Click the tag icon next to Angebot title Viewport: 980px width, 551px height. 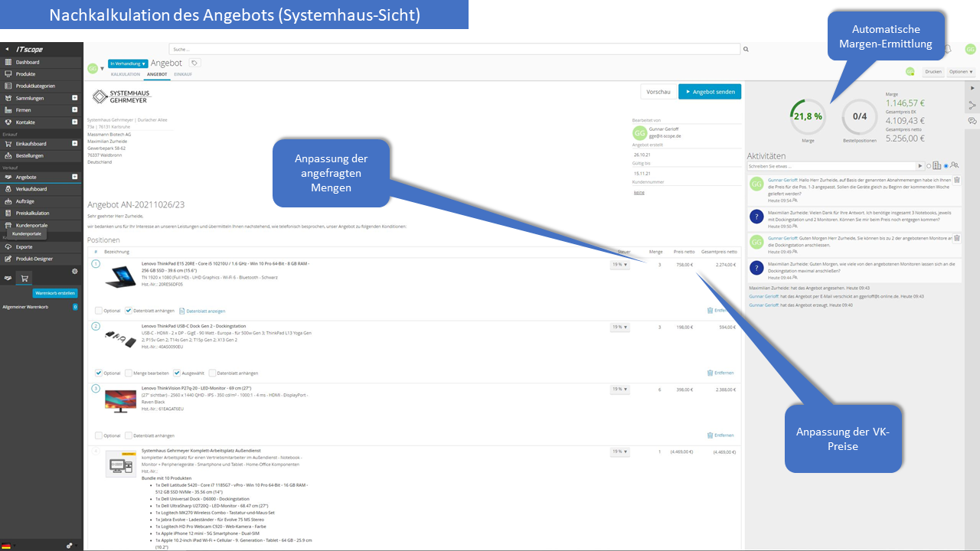pos(194,63)
